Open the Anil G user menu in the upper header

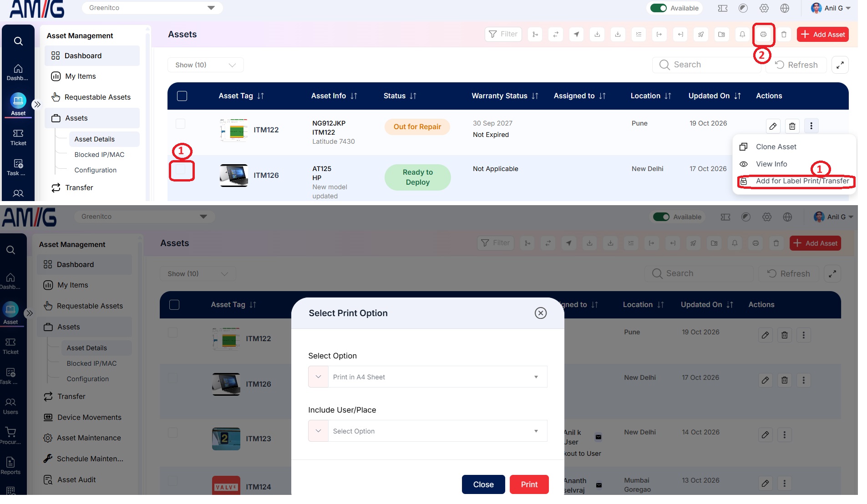coord(831,8)
